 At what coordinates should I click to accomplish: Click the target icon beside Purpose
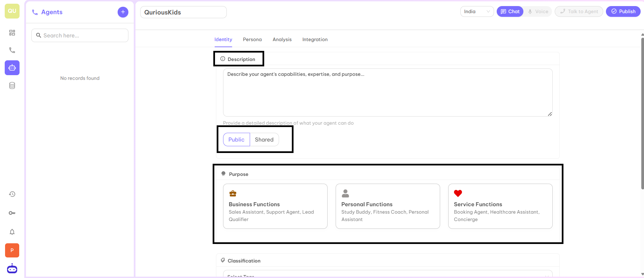click(223, 174)
